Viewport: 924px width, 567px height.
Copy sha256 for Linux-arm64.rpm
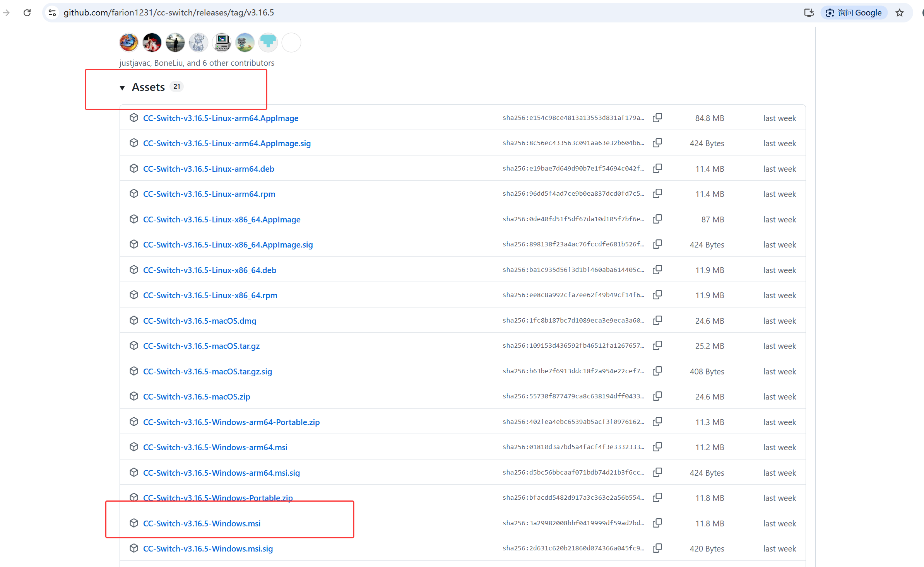coord(657,193)
